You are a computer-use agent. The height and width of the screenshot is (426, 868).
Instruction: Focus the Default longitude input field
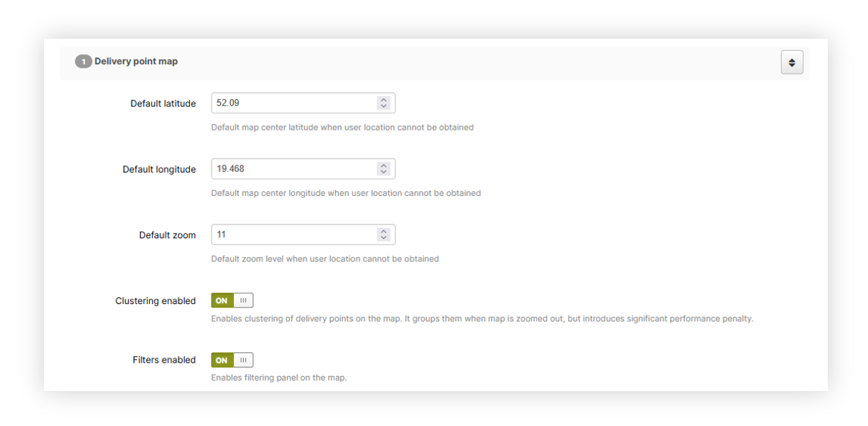294,169
